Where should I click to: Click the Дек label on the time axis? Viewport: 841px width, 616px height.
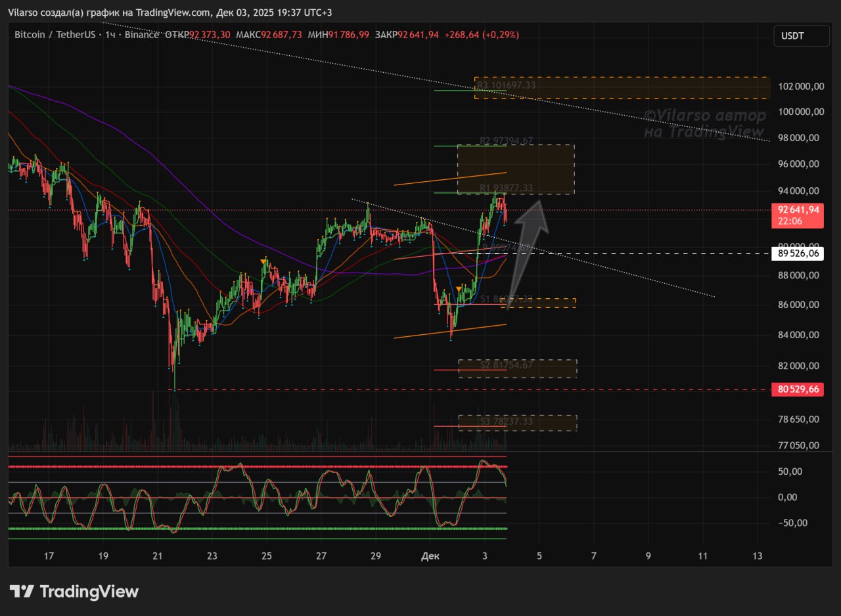point(430,556)
